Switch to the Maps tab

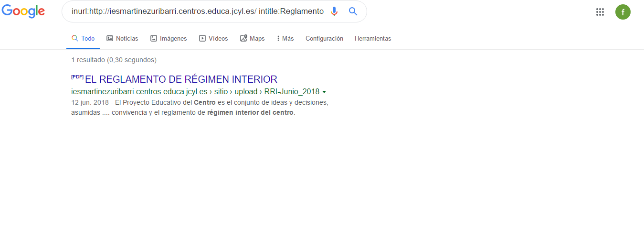[x=252, y=39]
